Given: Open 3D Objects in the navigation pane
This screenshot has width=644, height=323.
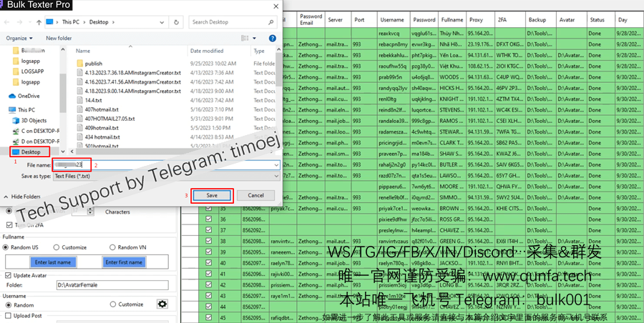Looking at the screenshot, I should click(x=29, y=121).
